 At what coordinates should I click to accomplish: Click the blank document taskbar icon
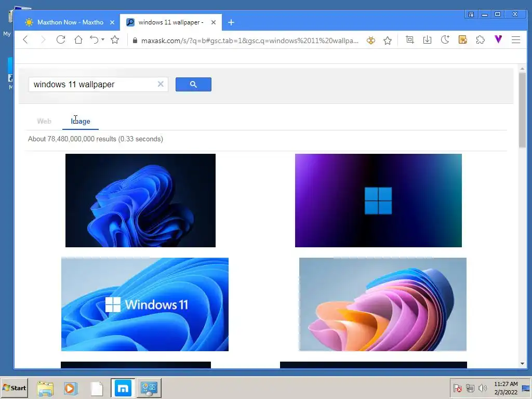click(x=97, y=388)
